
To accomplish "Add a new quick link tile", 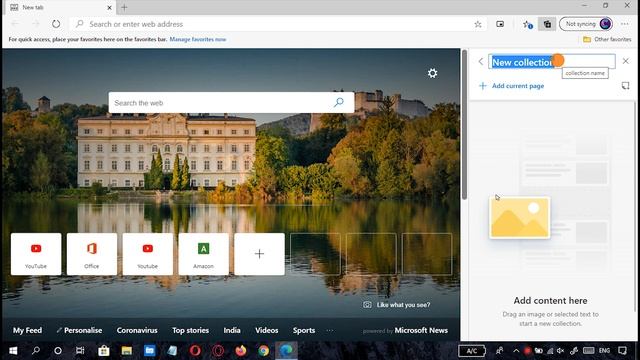I will coord(259,254).
